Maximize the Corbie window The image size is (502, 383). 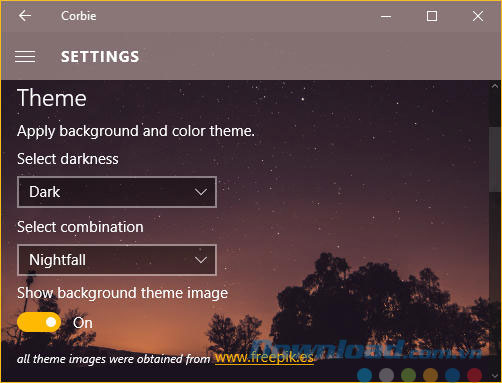point(432,16)
